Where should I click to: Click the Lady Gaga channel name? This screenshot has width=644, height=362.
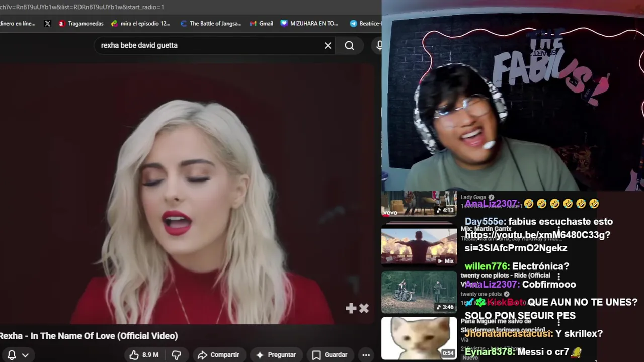click(473, 197)
